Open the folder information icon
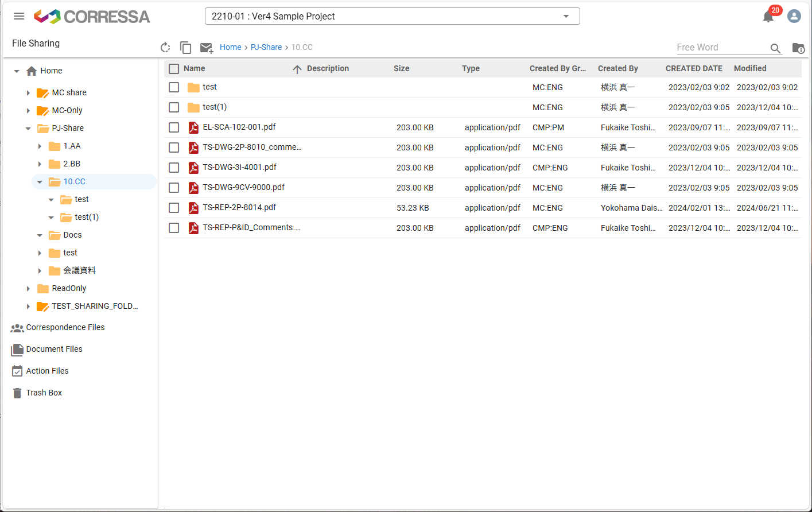The image size is (812, 512). pos(798,48)
